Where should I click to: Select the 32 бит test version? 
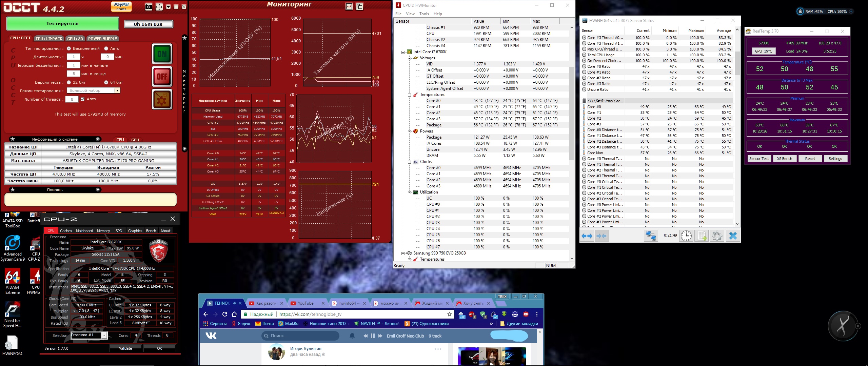pyautogui.click(x=69, y=82)
